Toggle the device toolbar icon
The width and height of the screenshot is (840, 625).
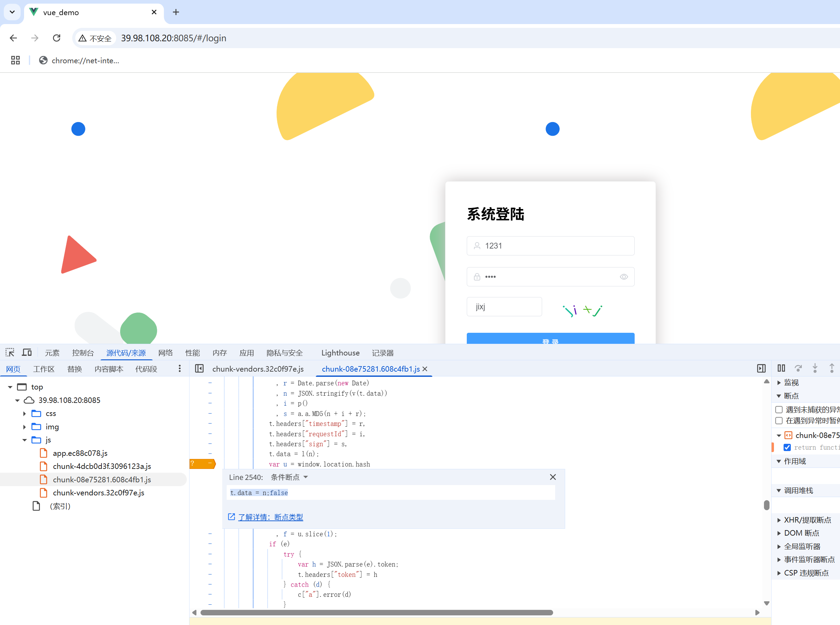[x=27, y=353]
